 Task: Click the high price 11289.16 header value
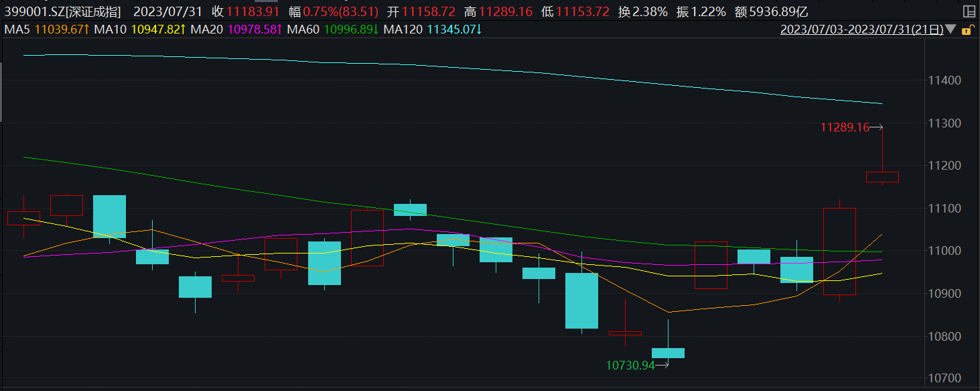(x=506, y=11)
